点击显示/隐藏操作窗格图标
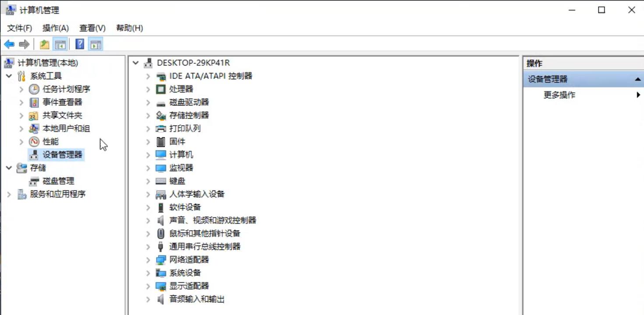644x315 pixels. 95,44
